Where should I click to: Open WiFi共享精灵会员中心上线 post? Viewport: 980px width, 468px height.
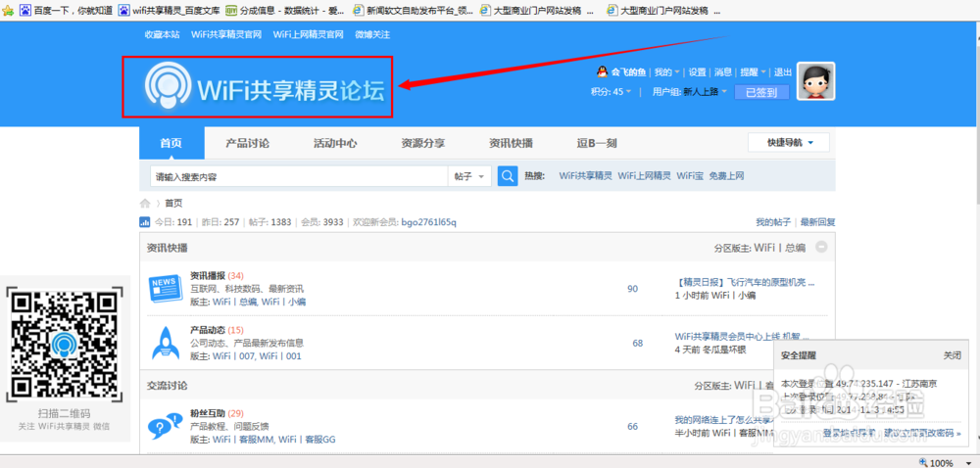(742, 336)
